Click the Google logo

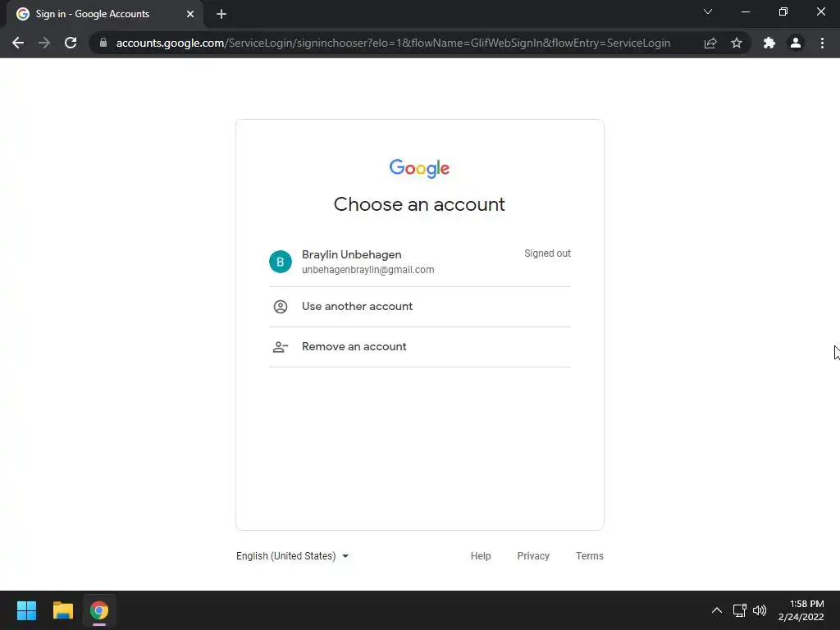pyautogui.click(x=419, y=168)
